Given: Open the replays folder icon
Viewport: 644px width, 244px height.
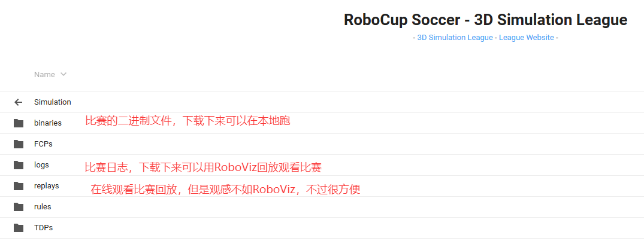Looking at the screenshot, I should [x=19, y=186].
